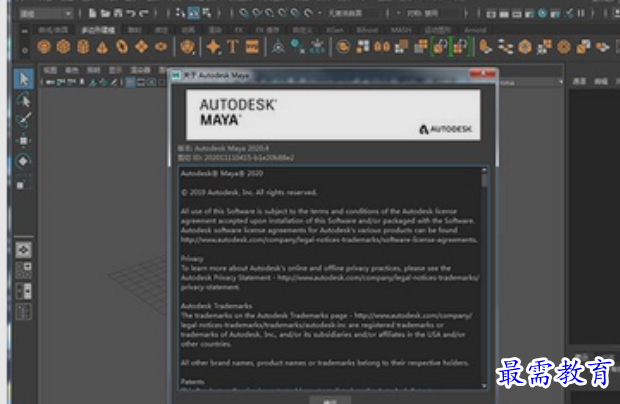This screenshot has width=620, height=404.
Task: Click the Redo arrow icon
Action: [144, 13]
